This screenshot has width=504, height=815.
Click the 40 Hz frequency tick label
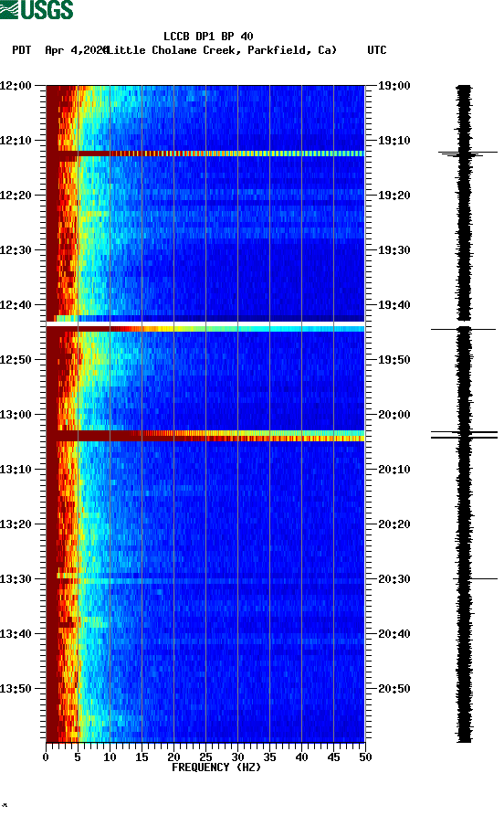pyautogui.click(x=302, y=757)
